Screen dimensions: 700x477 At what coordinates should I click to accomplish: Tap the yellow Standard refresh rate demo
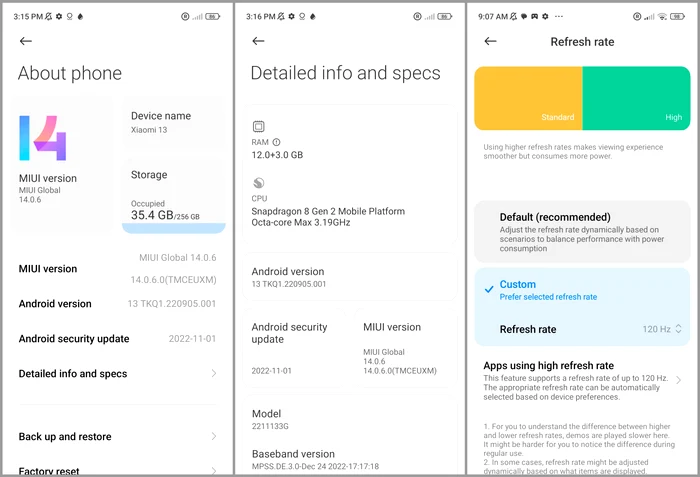[x=529, y=98]
